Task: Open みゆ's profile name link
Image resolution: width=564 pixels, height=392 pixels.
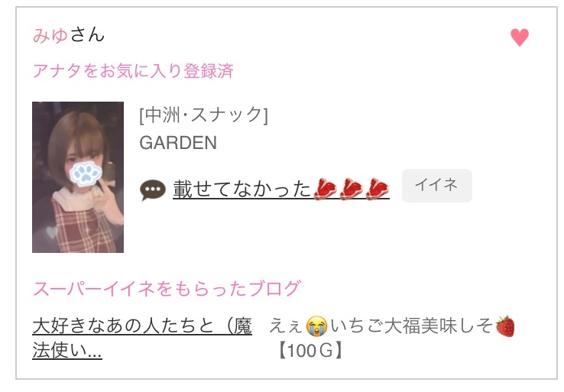Action: [x=50, y=35]
